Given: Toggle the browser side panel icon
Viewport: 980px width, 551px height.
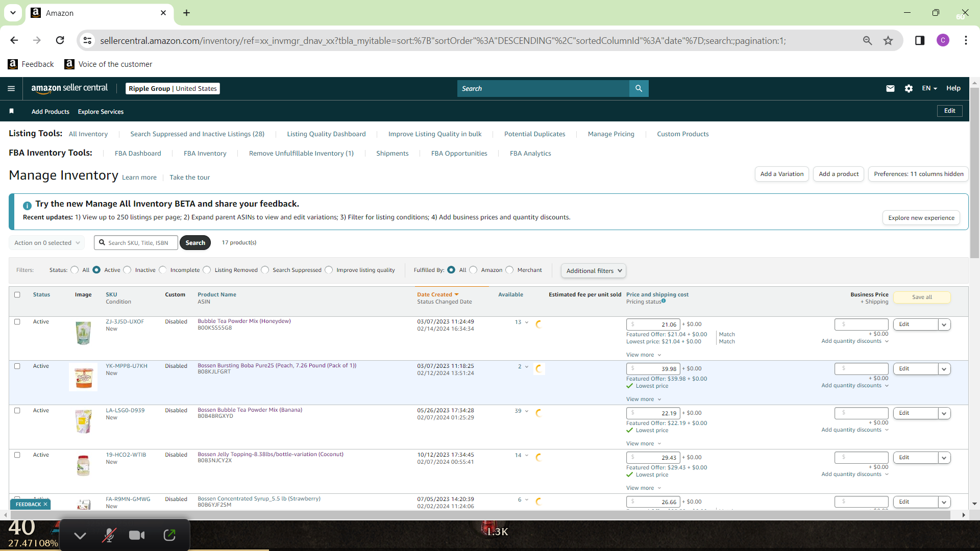Looking at the screenshot, I should coord(920,40).
